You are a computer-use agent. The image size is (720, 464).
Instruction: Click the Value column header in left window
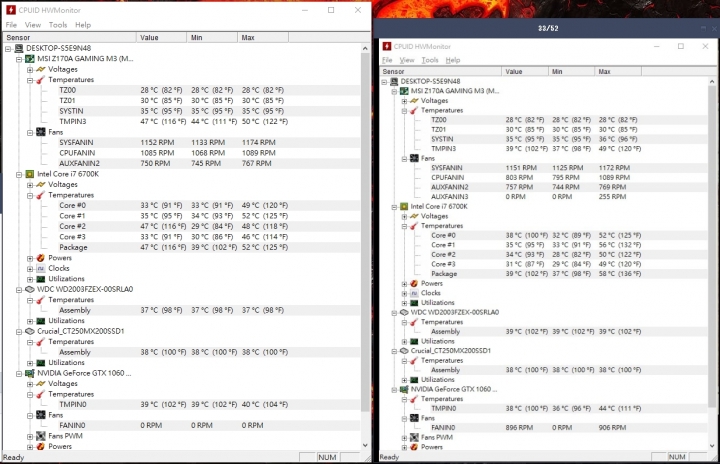click(162, 38)
